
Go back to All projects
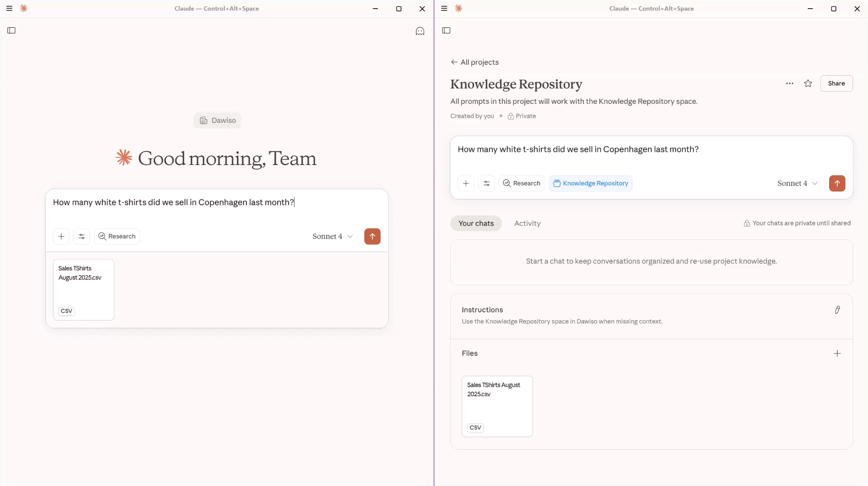pyautogui.click(x=474, y=62)
